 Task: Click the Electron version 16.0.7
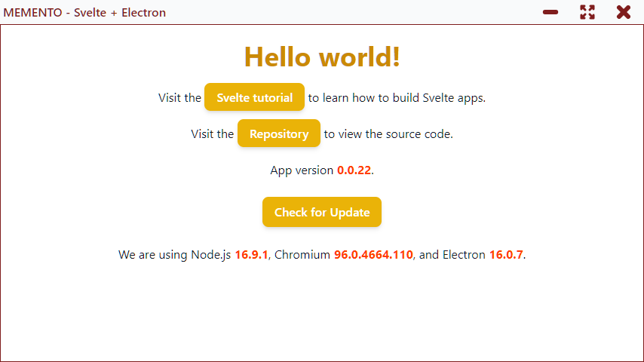pyautogui.click(x=505, y=255)
